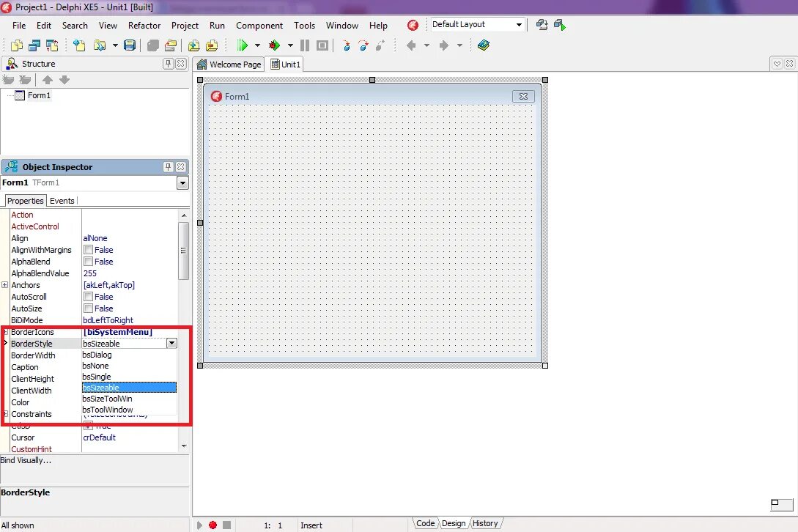Click the Open Project icon
The width and height of the screenshot is (798, 532).
click(171, 45)
